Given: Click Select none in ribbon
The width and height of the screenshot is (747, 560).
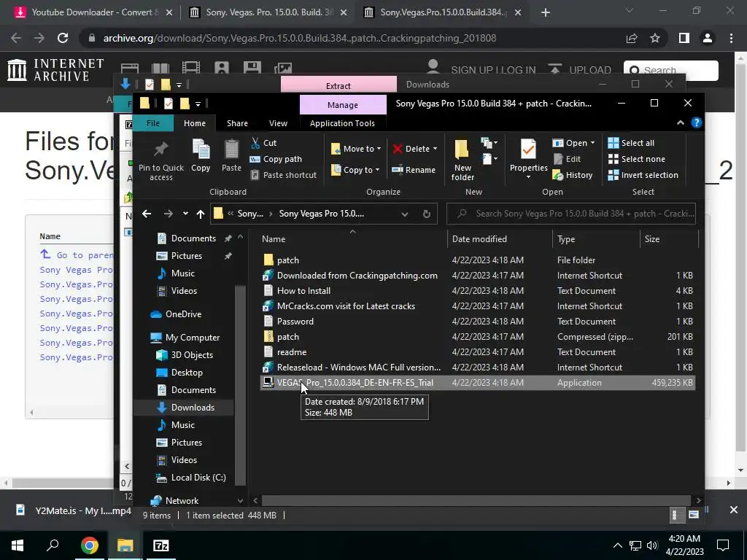Looking at the screenshot, I should [x=636, y=159].
